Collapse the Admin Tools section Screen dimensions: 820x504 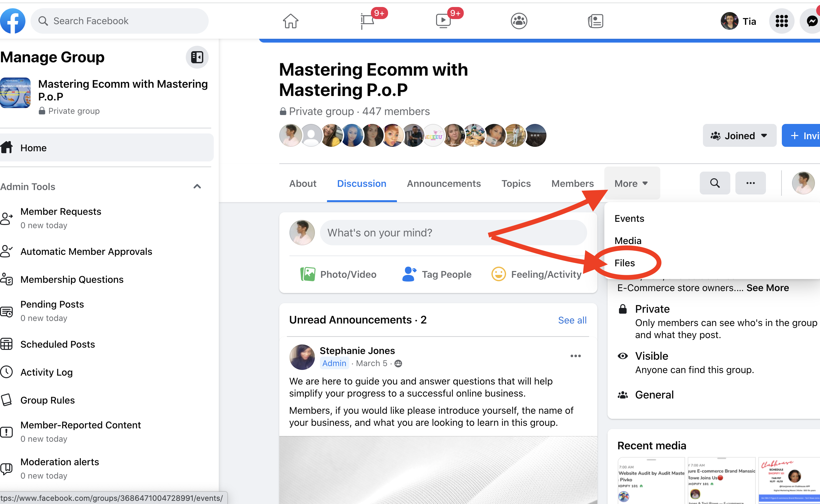coord(197,186)
